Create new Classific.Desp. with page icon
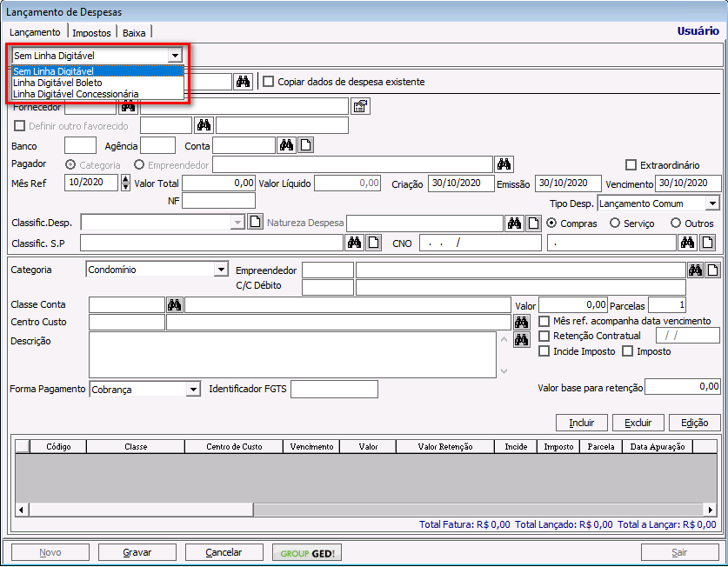 tap(256, 222)
